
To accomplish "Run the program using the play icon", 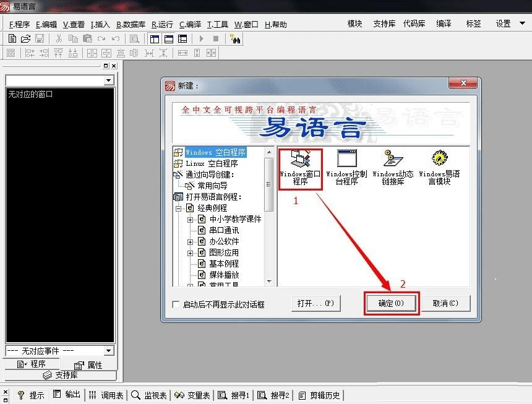I will tap(202, 38).
